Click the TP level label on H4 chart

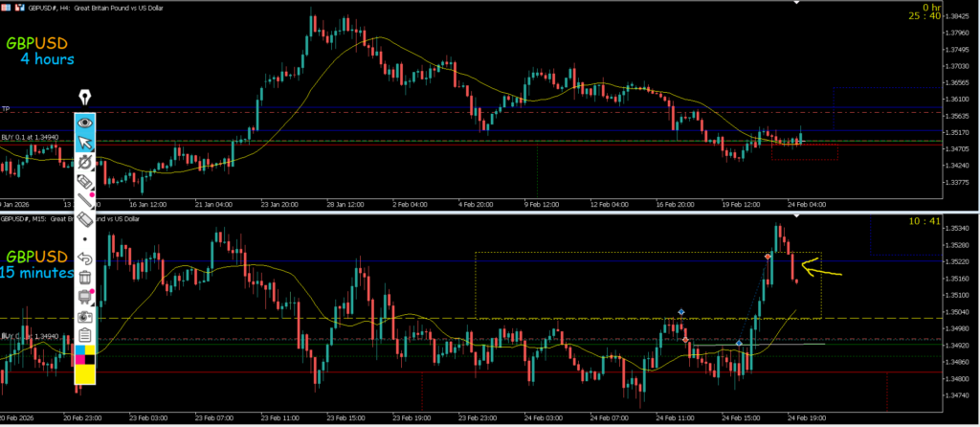click(6, 108)
